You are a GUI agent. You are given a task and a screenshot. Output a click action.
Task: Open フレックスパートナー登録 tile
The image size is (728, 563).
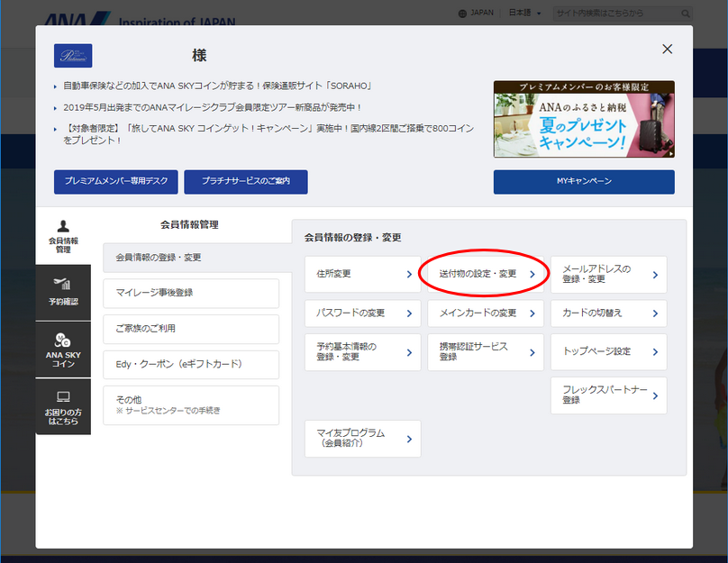coord(608,395)
